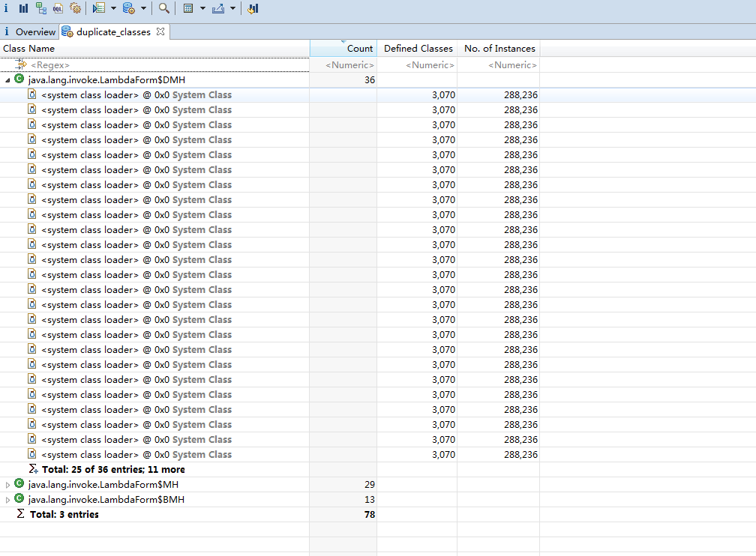Click the Regex filter arrow icon
Screen dimensions: 756x556
(21, 64)
